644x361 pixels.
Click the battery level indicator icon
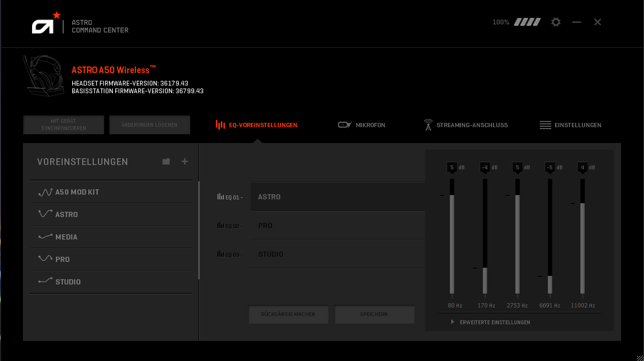click(x=527, y=22)
